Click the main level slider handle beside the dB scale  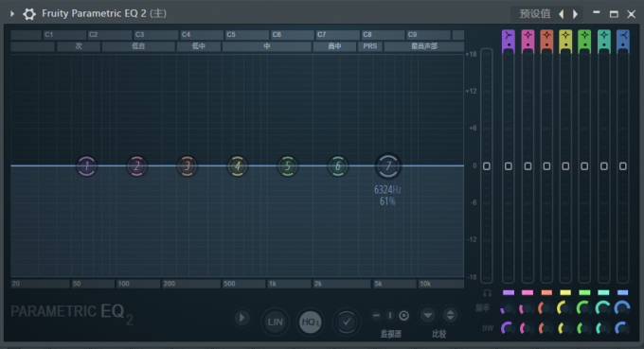[487, 166]
